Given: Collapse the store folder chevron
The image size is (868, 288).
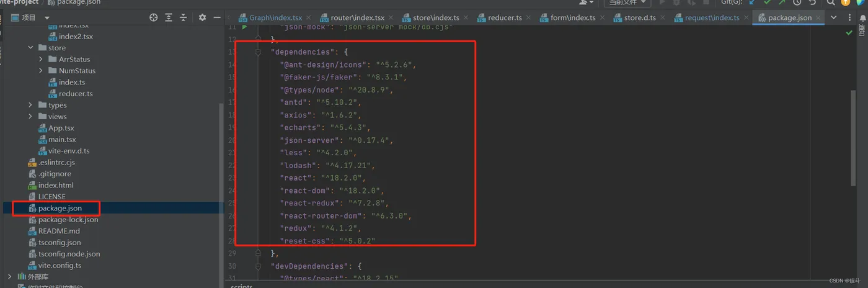Looking at the screenshot, I should point(30,48).
